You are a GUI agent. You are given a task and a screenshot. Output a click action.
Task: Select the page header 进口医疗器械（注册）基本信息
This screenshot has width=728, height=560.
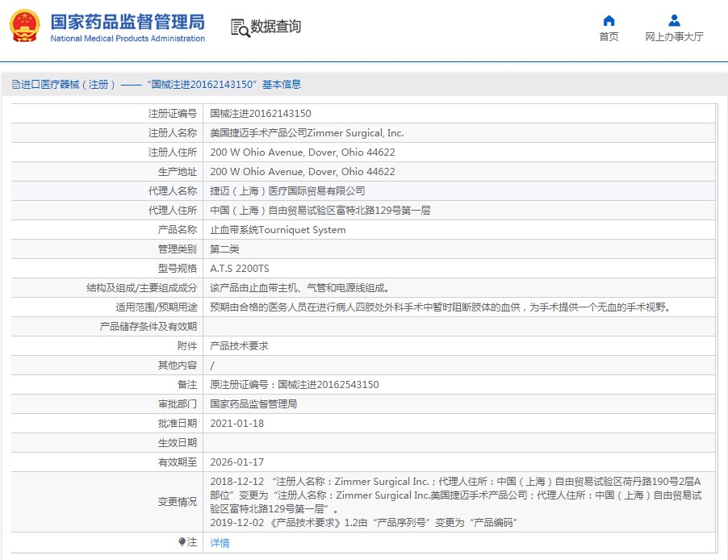click(x=157, y=85)
